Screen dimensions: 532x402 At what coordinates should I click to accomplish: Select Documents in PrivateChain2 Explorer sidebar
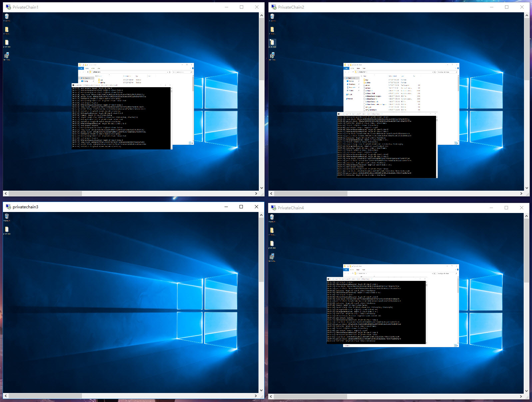click(x=351, y=87)
